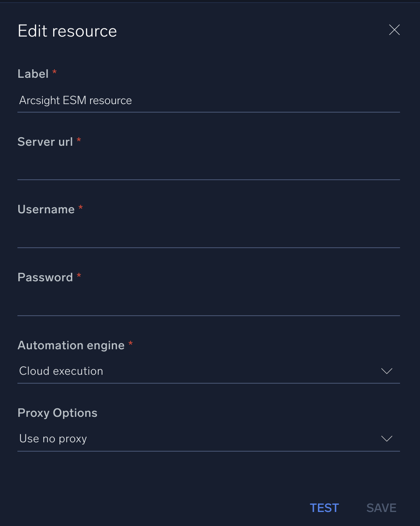
Task: Click the Proxy Options dropdown chevron
Action: [x=386, y=438]
